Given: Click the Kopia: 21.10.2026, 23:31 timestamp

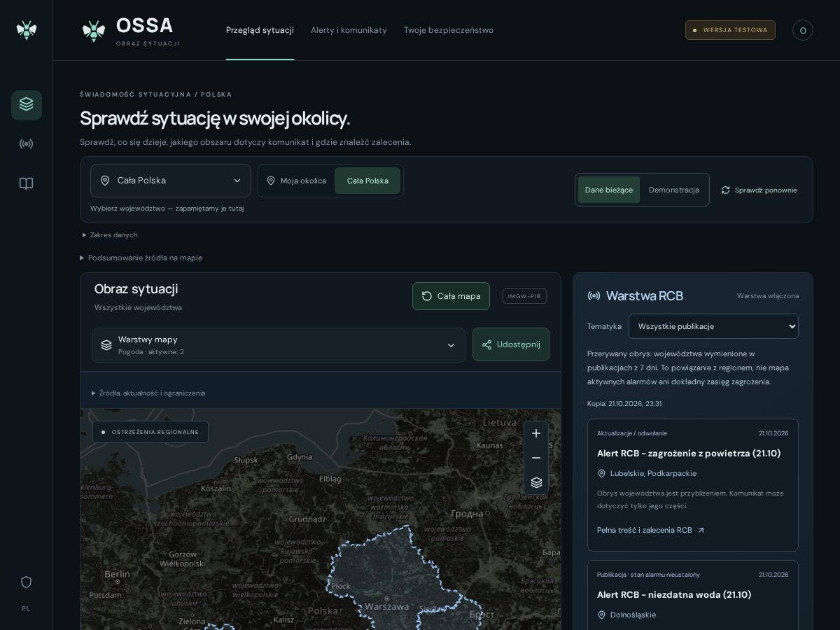Looking at the screenshot, I should point(624,404).
